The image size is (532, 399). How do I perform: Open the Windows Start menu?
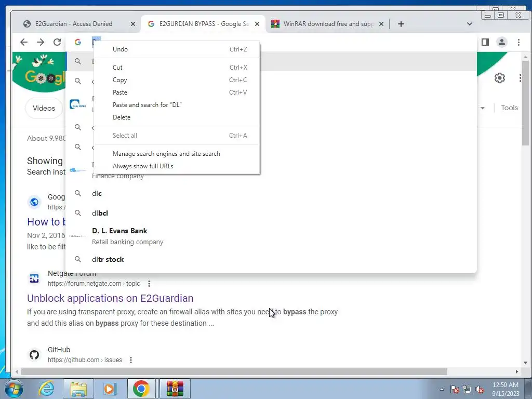pyautogui.click(x=14, y=389)
